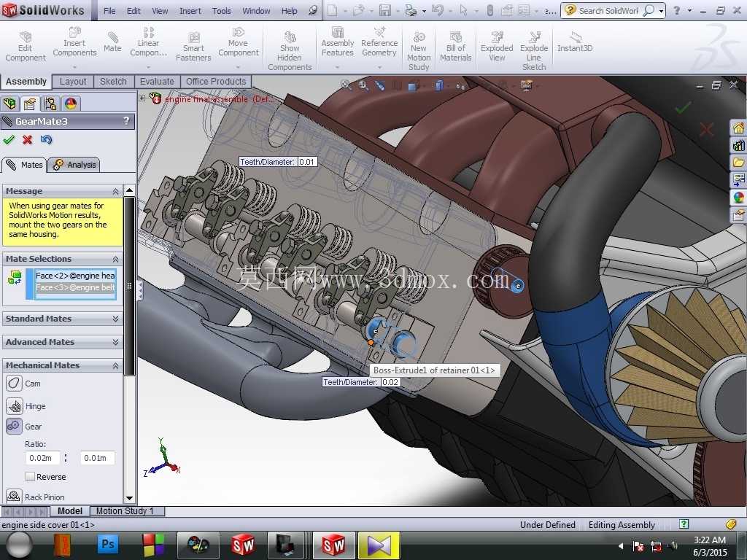
Task: Select the Hinge mate icon
Action: [x=15, y=405]
